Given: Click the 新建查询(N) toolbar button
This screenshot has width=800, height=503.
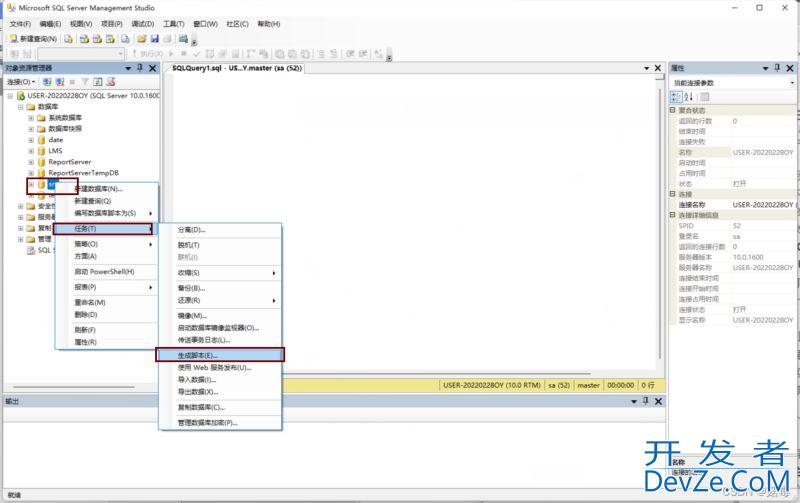Looking at the screenshot, I should (x=34, y=39).
